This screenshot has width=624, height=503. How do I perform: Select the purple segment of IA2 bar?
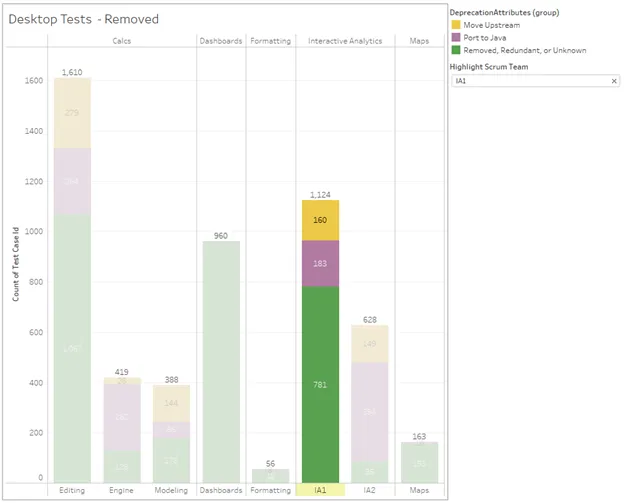pyautogui.click(x=369, y=411)
